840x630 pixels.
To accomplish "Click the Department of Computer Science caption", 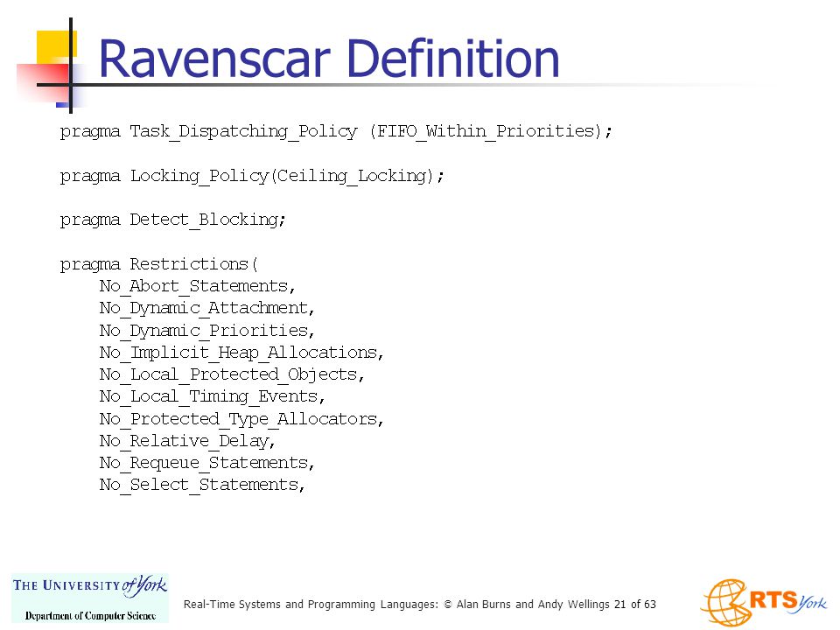I will (x=90, y=615).
